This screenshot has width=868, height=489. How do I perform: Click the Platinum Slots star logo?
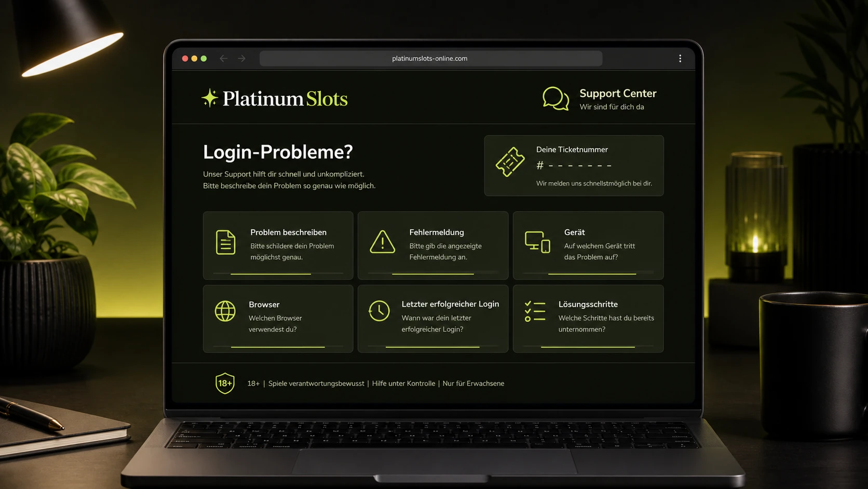click(x=210, y=98)
